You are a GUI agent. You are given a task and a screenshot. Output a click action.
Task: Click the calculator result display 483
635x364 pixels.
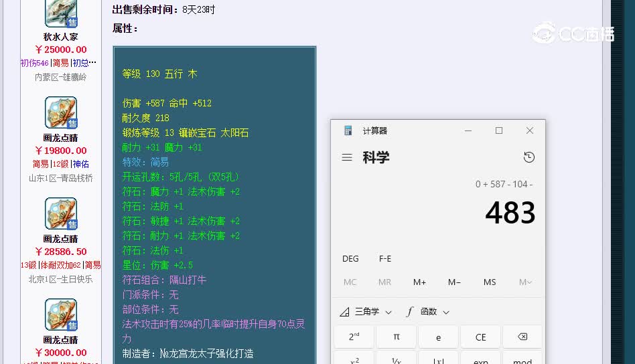pyautogui.click(x=510, y=213)
